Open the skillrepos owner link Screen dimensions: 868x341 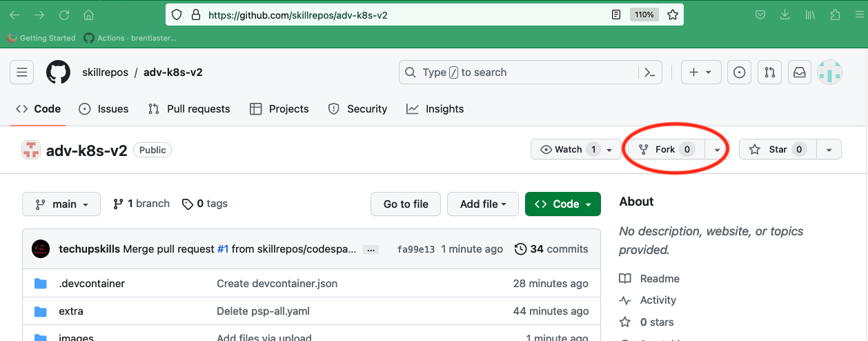click(105, 72)
